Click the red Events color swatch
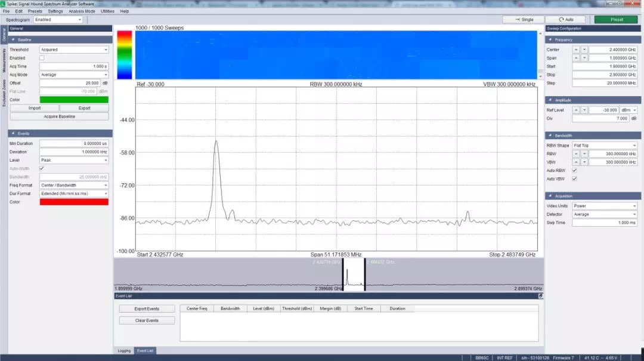Screen dimensions: 644x361 pos(74,202)
